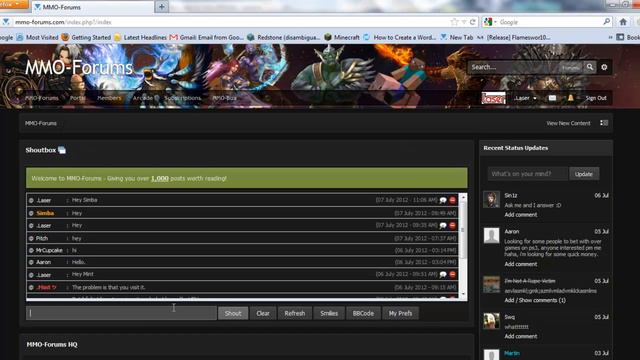
Task: Click the sidebar toggle icon near View New Content
Action: [x=604, y=123]
